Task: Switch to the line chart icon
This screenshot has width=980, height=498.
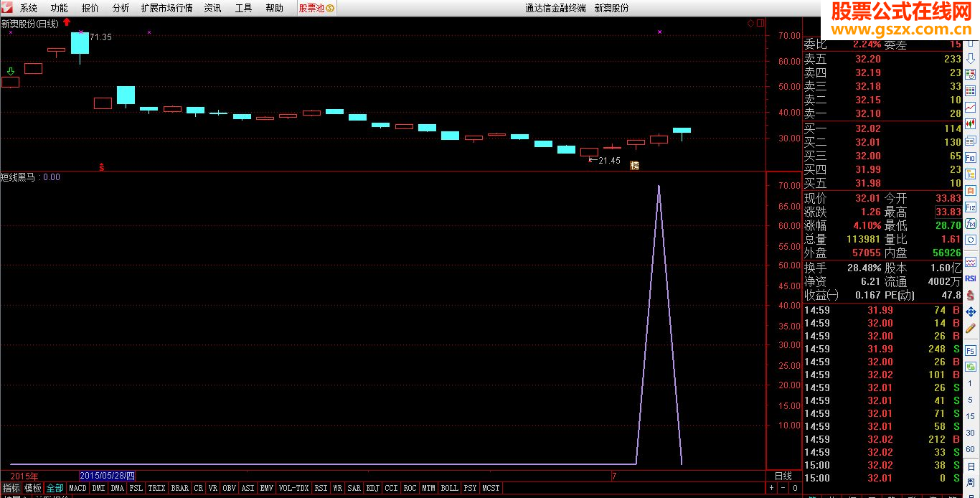Action: [971, 107]
